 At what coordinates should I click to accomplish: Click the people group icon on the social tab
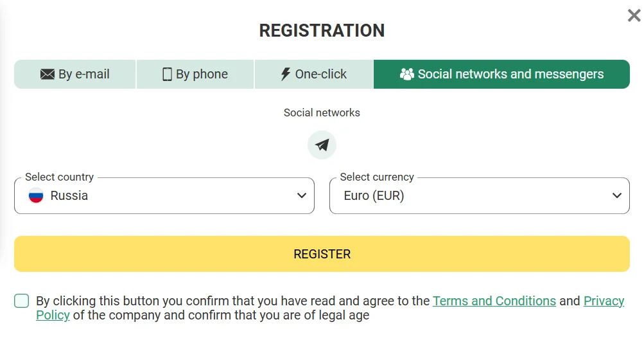[x=407, y=75]
